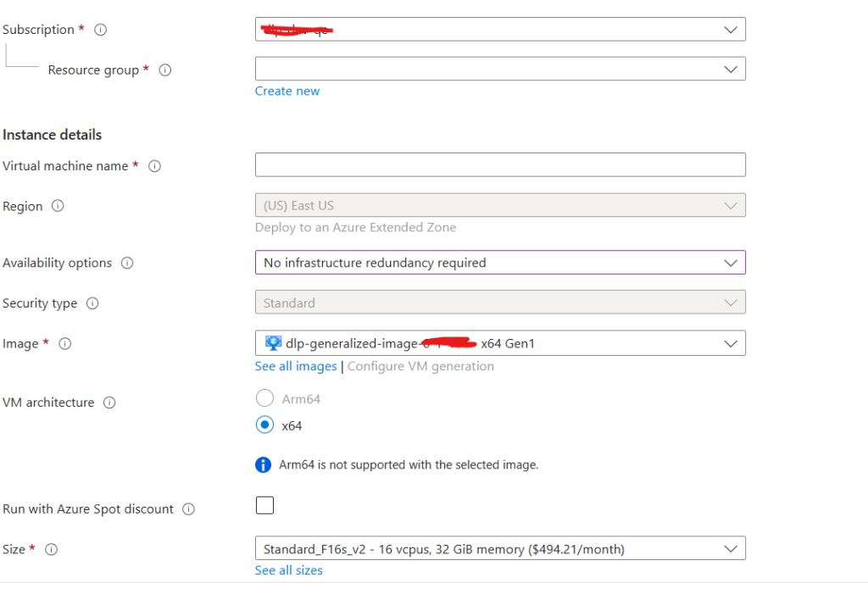
Task: Click info icon next to Availability options
Action: pyautogui.click(x=127, y=263)
